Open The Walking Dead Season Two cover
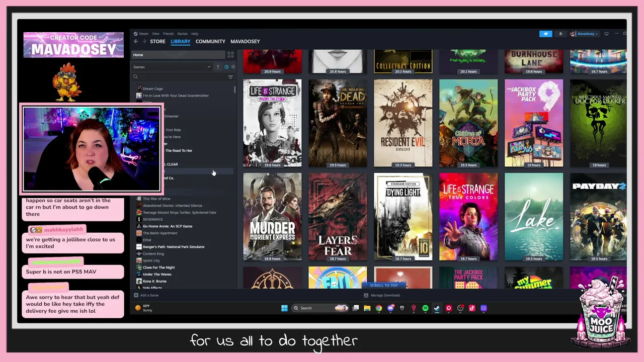 click(x=338, y=123)
